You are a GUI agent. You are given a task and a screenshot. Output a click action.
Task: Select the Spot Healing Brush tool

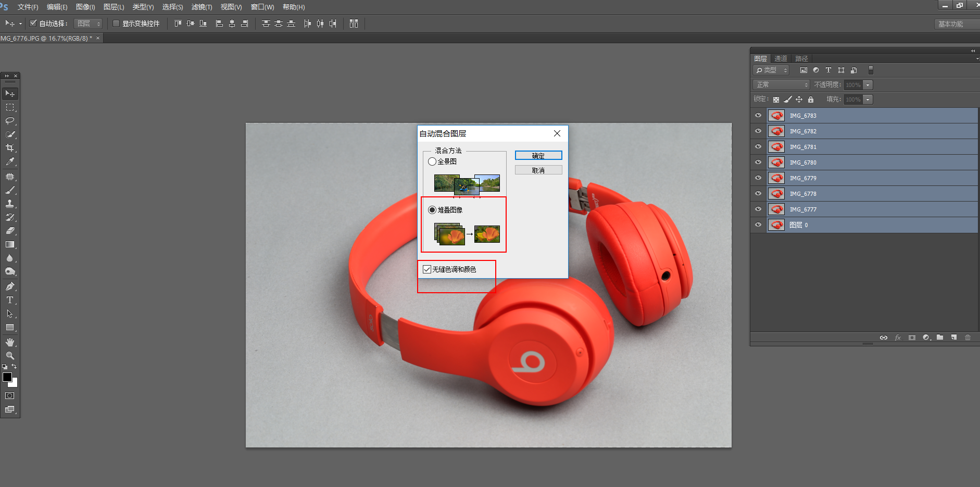[10, 177]
